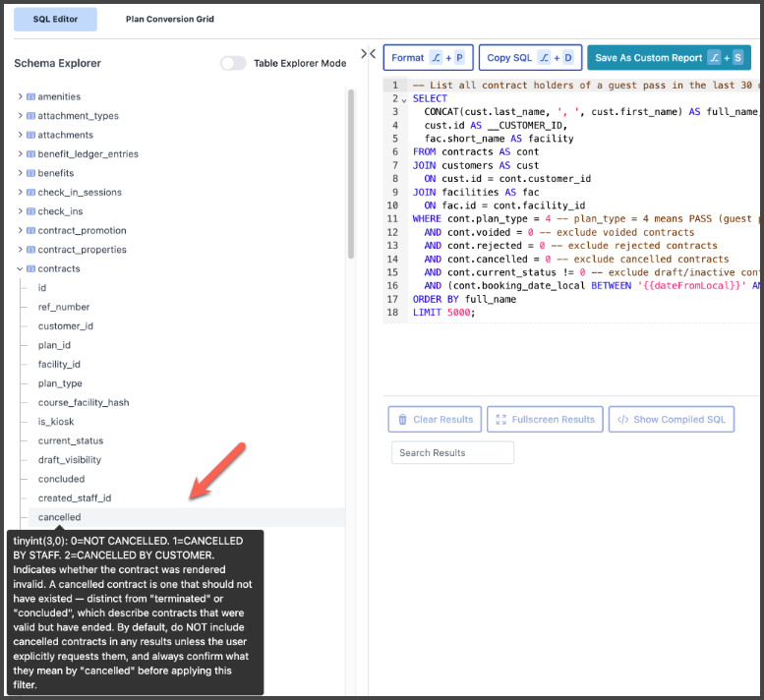The width and height of the screenshot is (764, 700).
Task: Click the trash icon in Clear Results
Action: tap(402, 420)
